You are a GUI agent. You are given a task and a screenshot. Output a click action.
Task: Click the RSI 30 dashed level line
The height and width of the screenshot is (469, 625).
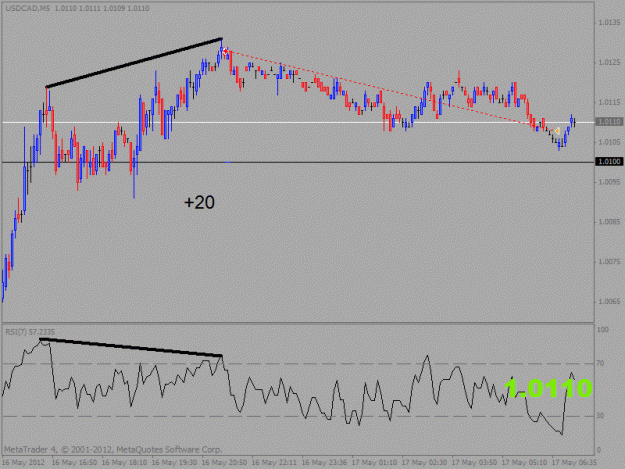pos(298,416)
